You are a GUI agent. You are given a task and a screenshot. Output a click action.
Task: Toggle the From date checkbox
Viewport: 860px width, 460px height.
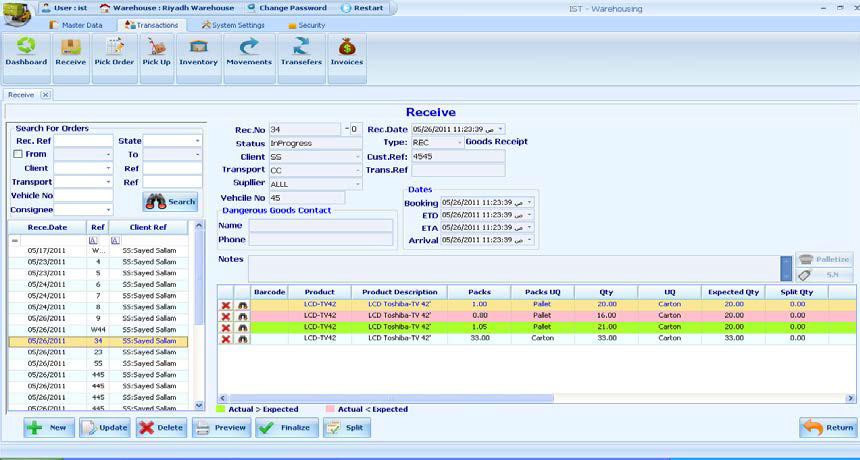point(17,155)
